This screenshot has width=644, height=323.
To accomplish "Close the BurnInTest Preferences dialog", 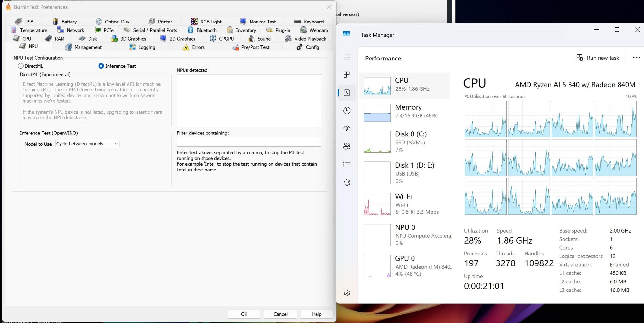I will coord(329,7).
